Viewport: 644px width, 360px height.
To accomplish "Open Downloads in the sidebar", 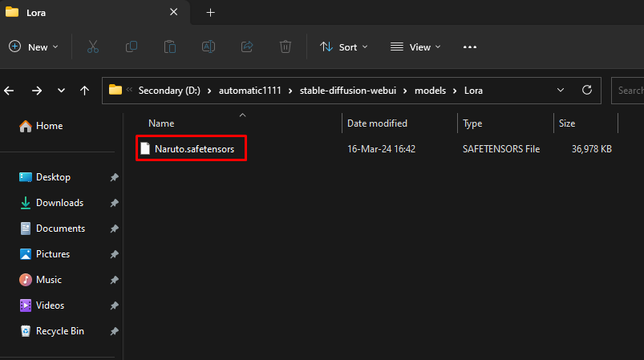I will click(x=59, y=203).
